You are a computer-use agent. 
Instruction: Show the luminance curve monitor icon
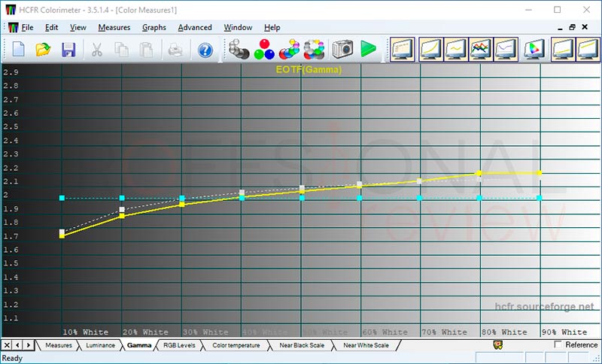[x=430, y=50]
